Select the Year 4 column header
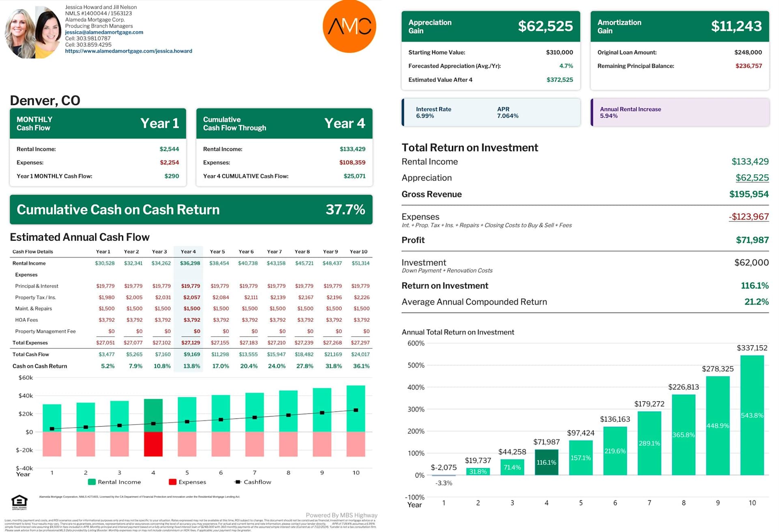Screen dimensions: 779x532 click(188, 252)
